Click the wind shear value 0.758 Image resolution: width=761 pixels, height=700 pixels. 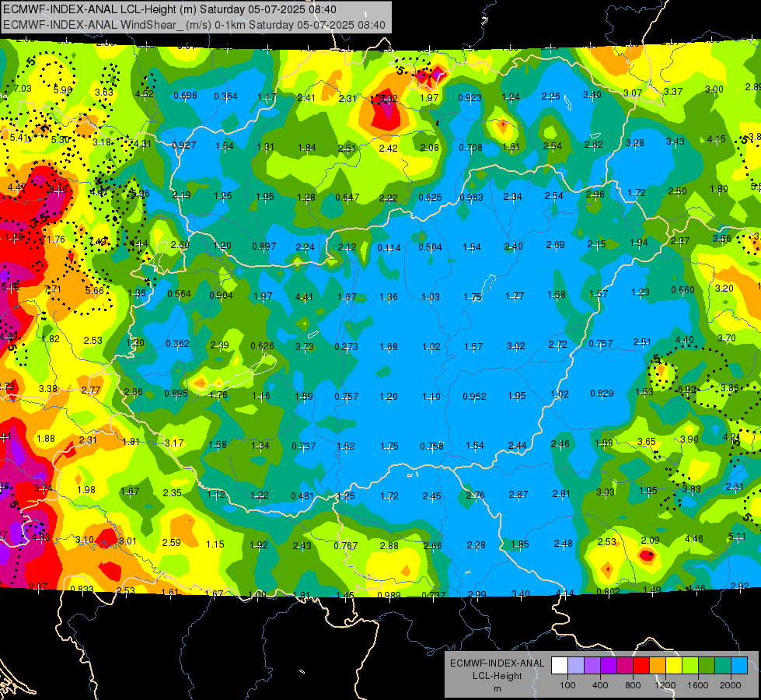(x=432, y=446)
